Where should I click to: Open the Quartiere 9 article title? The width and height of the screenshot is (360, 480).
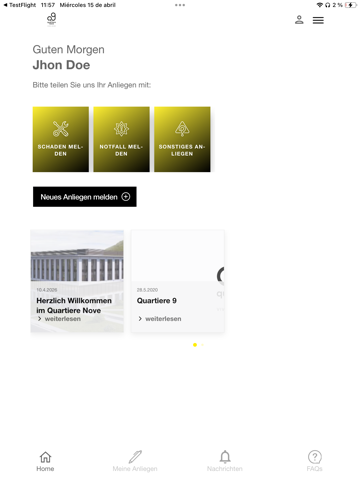[157, 301]
